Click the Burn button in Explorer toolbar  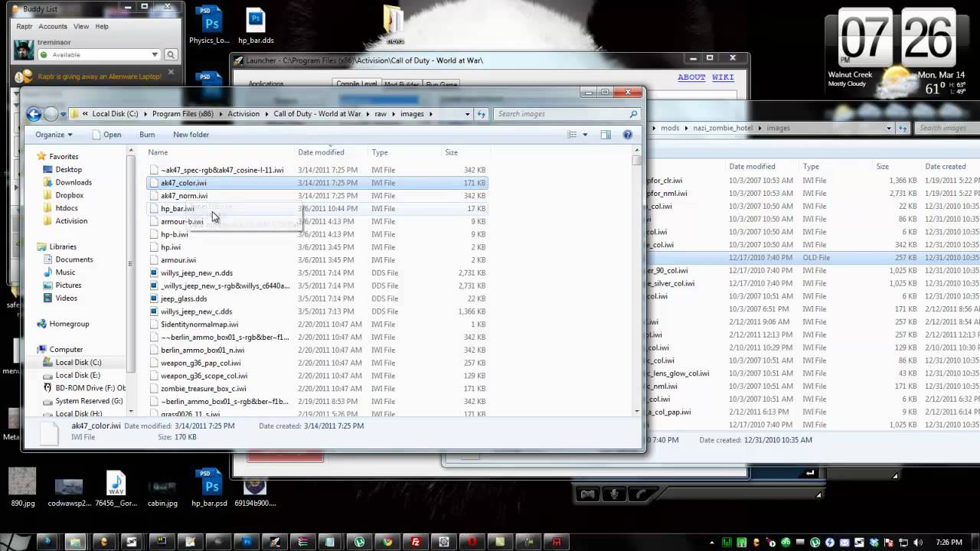point(147,135)
